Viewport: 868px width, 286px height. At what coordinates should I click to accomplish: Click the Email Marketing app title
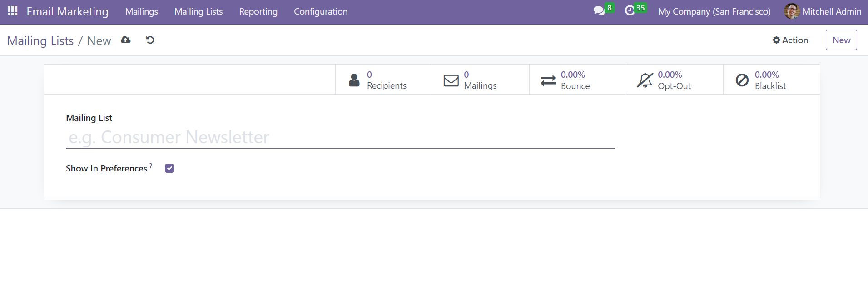click(x=68, y=11)
